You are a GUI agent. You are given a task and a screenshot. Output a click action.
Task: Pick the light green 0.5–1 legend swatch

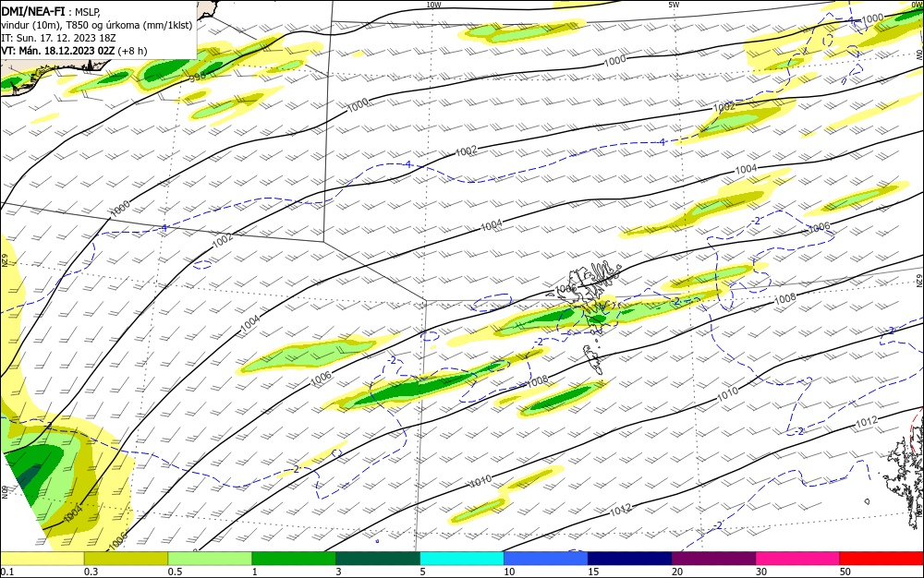point(210,559)
